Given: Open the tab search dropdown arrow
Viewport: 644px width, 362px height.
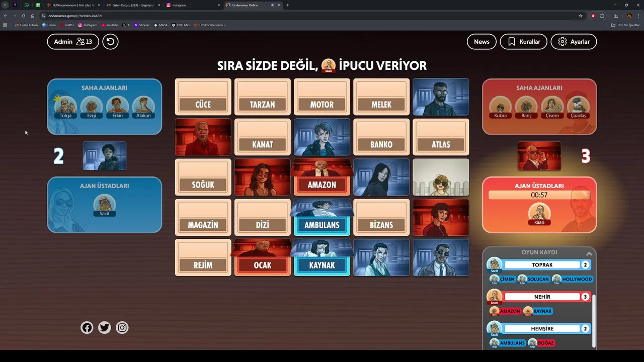Looking at the screenshot, I should point(5,5).
